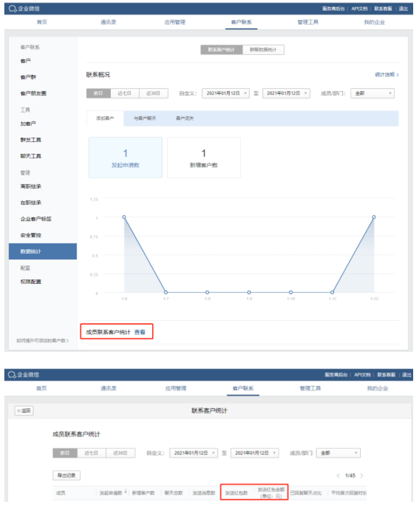Open 在职继承 in the left sidebar
Image resolution: width=420 pixels, height=510 pixels.
(x=31, y=202)
